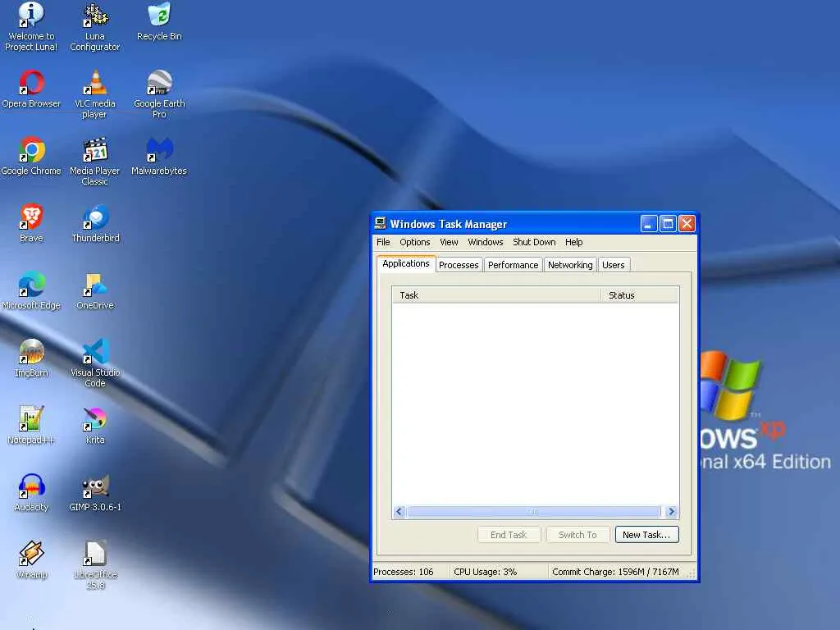Open the View menu
Screen dimensions: 840x630
point(449,242)
